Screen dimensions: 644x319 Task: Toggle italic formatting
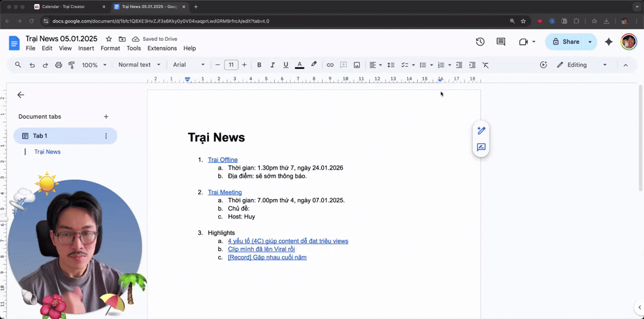(x=272, y=65)
